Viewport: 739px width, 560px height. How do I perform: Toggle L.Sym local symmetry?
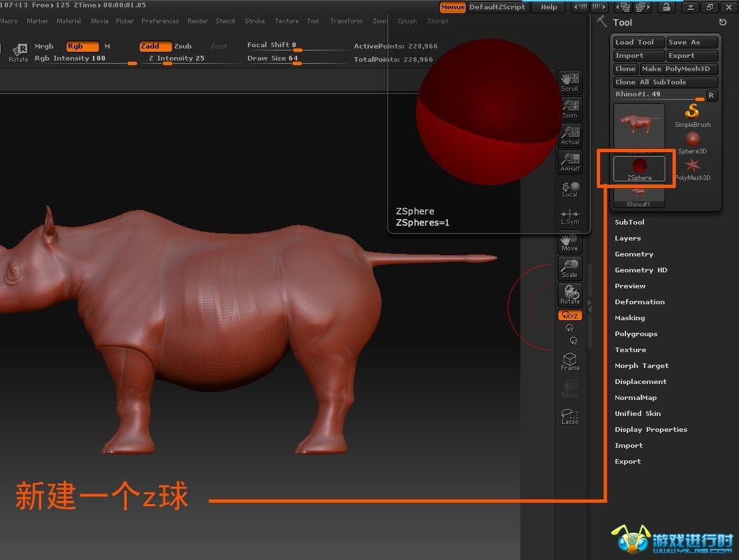coord(570,216)
